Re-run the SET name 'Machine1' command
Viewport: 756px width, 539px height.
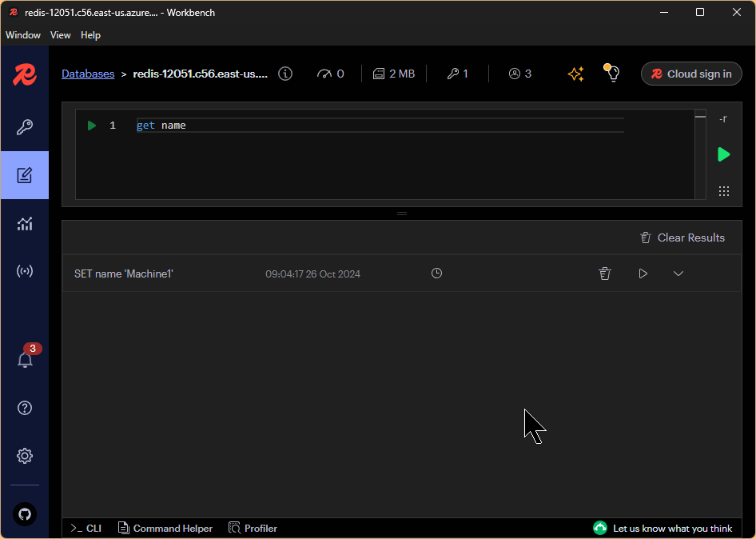coord(643,273)
